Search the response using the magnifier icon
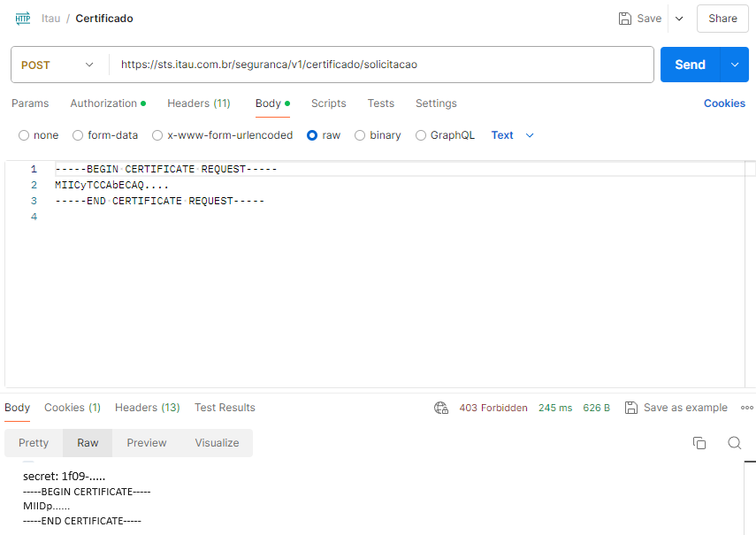Screen dimensions: 756x535 [x=734, y=442]
